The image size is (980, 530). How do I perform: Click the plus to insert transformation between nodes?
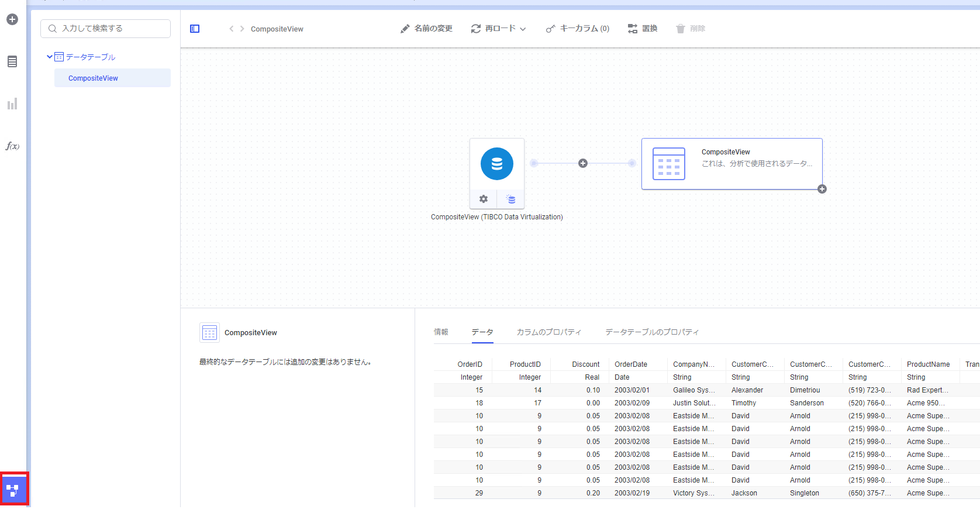pos(583,163)
